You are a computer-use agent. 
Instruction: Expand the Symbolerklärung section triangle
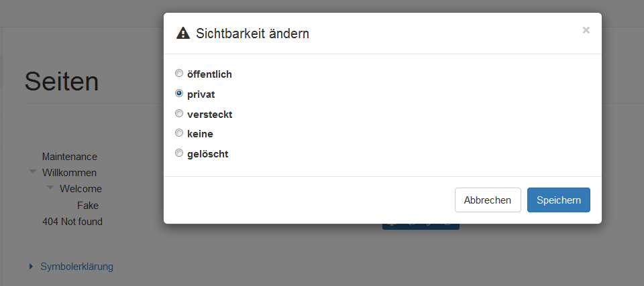[31, 267]
